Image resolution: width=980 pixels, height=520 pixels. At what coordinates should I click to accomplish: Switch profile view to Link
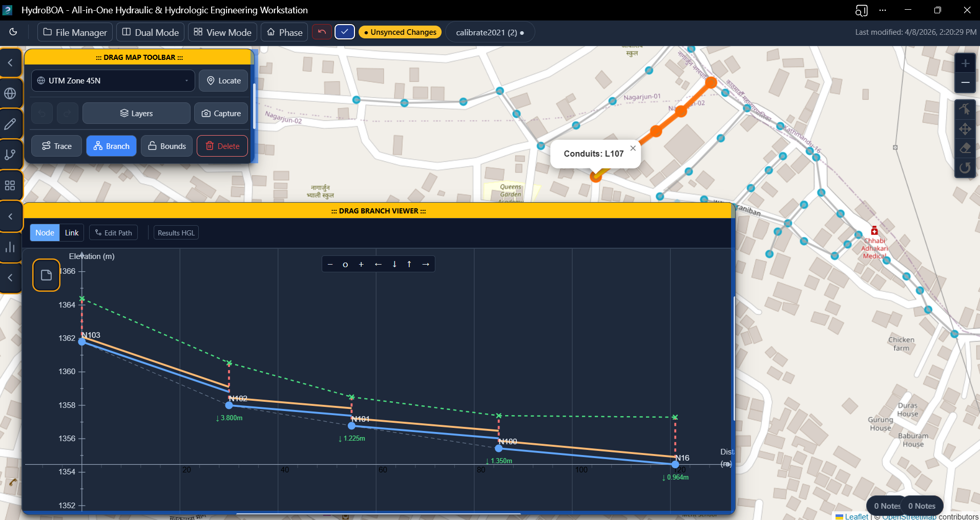[72, 233]
